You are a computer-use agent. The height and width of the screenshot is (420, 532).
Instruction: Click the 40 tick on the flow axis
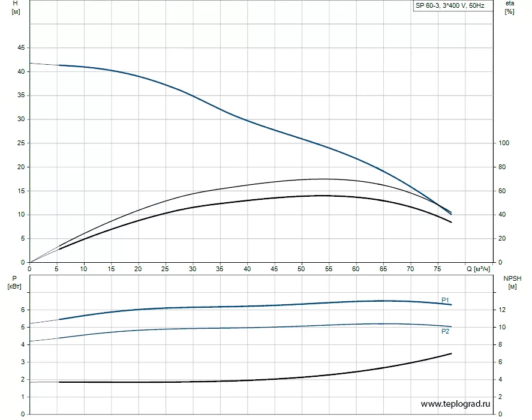(247, 269)
